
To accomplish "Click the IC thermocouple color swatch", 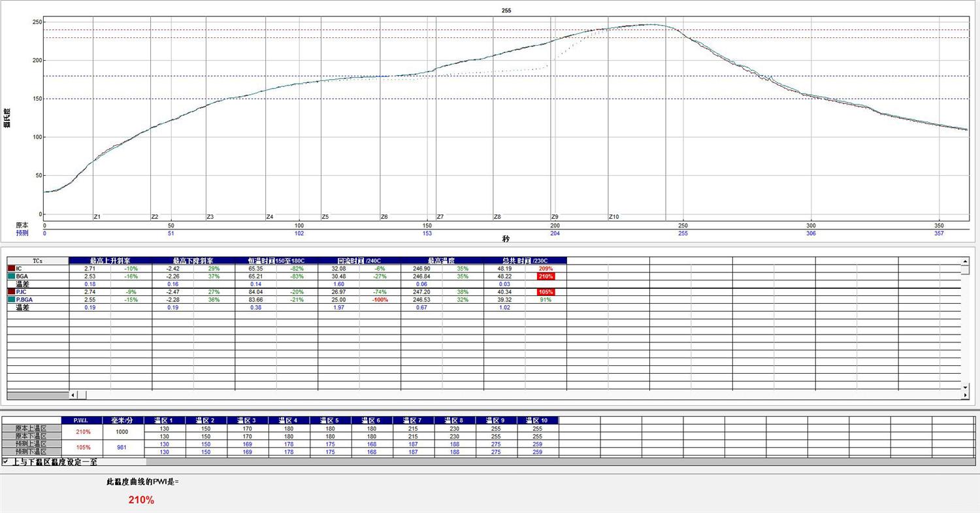I will pos(11,269).
